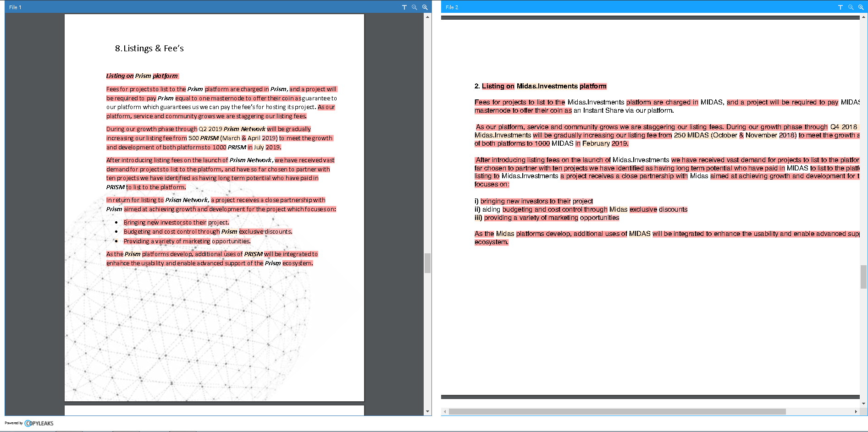Zoom out in File 1 panel
This screenshot has width=868, height=432.
pyautogui.click(x=415, y=7)
